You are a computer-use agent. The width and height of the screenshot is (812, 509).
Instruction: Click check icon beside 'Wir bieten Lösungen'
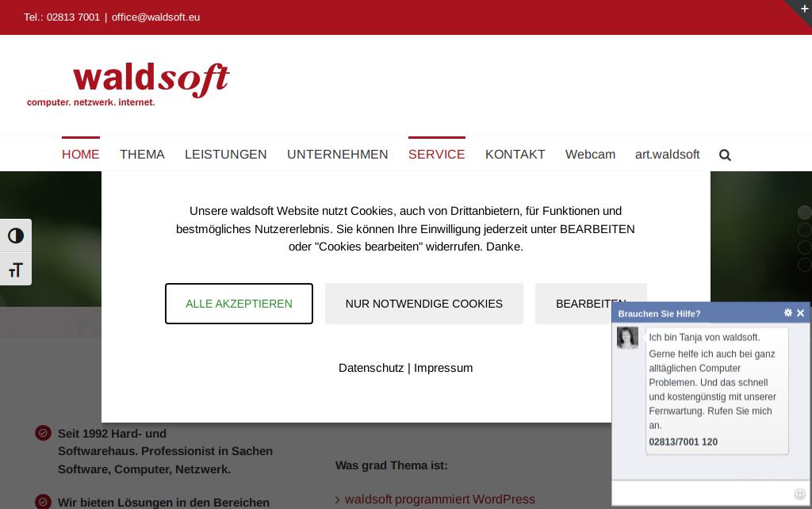pyautogui.click(x=43, y=502)
